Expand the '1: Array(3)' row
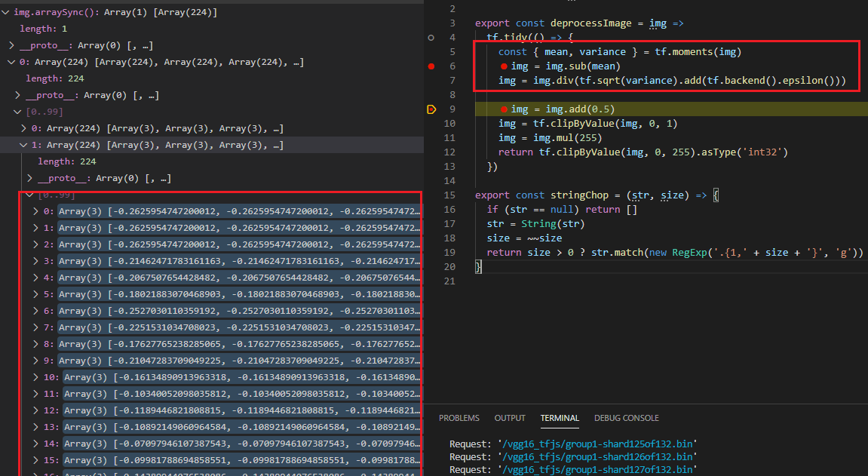The height and width of the screenshot is (476, 868). tap(36, 228)
